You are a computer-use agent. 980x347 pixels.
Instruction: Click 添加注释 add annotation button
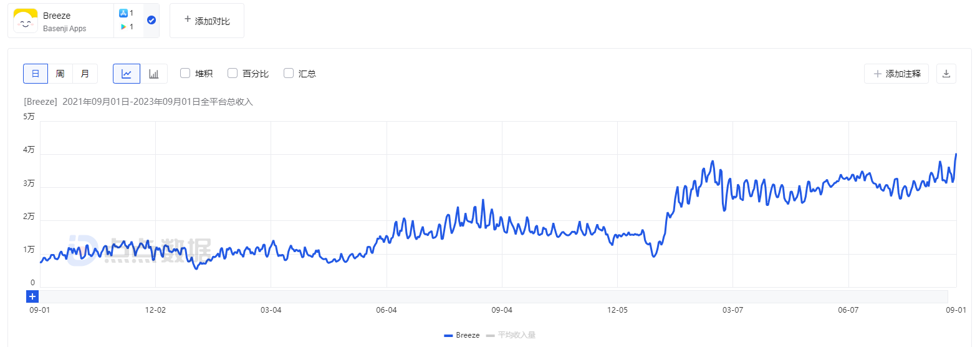896,74
